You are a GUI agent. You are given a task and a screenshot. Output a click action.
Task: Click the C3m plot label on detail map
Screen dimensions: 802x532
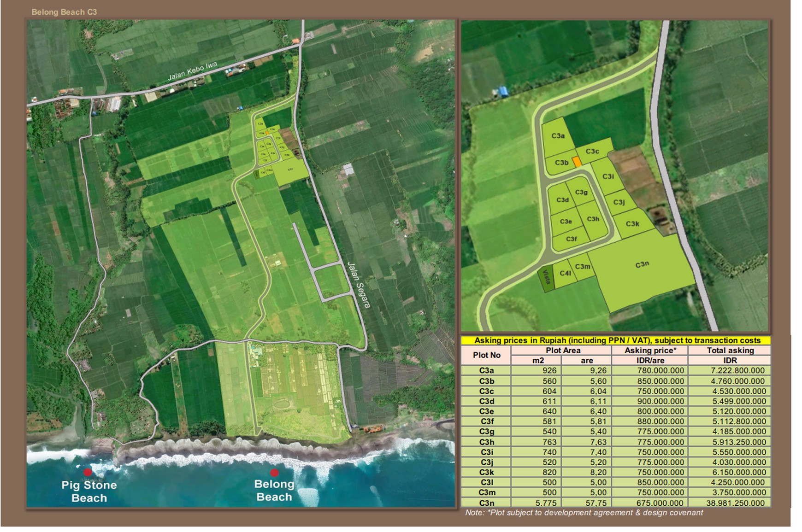[583, 266]
